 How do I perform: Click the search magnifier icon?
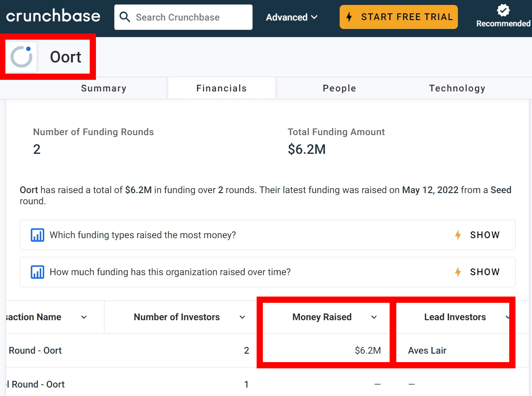[x=125, y=17]
